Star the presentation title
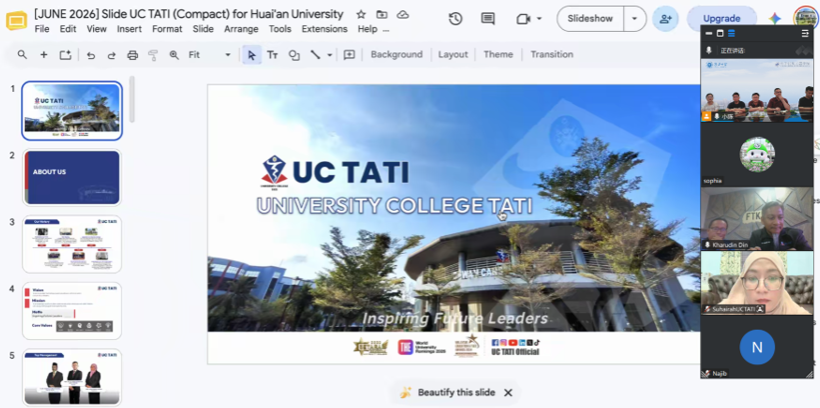The image size is (820, 408). click(x=361, y=15)
